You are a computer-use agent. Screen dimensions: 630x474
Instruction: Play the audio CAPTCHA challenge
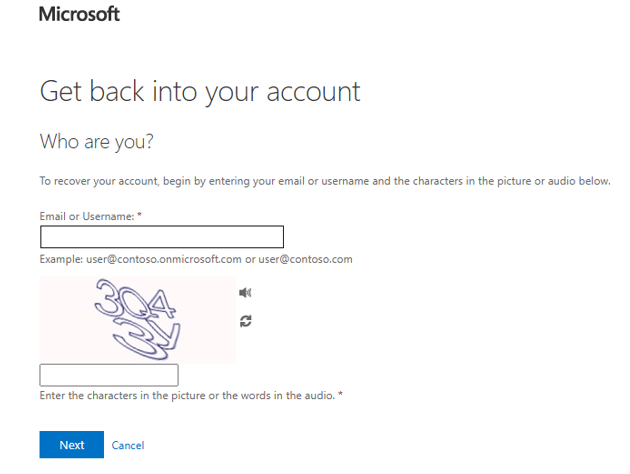[x=245, y=292]
